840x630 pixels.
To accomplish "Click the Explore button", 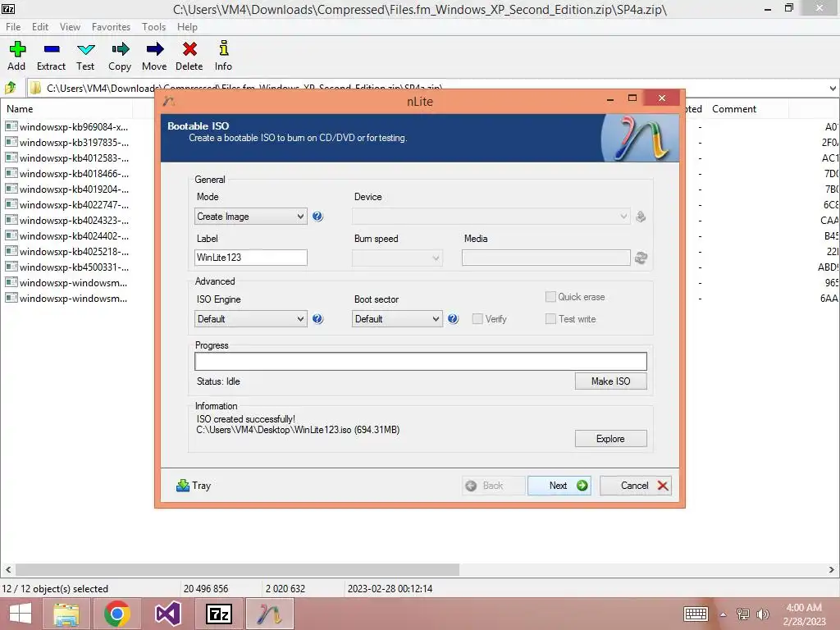I will [x=610, y=439].
